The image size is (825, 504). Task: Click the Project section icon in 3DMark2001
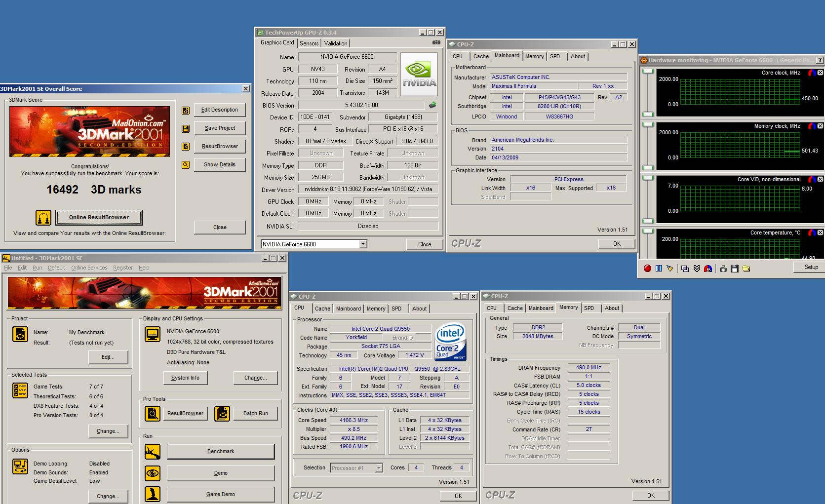tap(20, 334)
